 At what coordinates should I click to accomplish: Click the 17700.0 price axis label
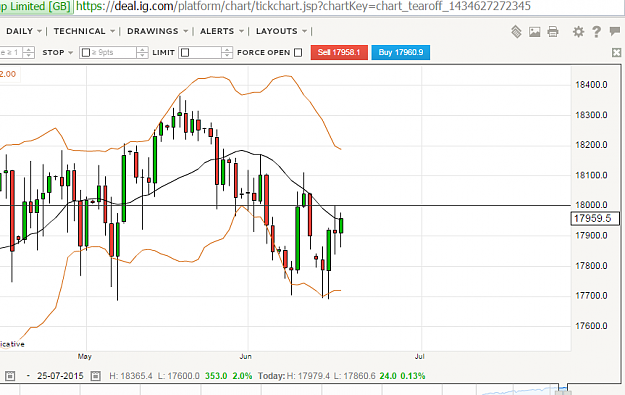tap(591, 296)
